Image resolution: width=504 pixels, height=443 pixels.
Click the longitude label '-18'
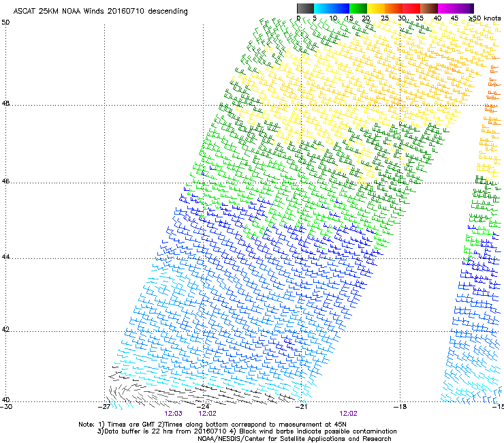(400, 407)
